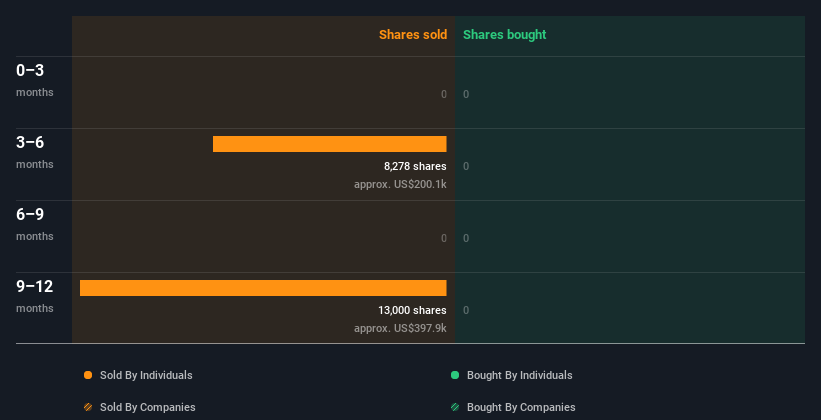This screenshot has height=420, width=821.
Task: Toggle the Bought By Individuals legend label
Action: (x=519, y=375)
